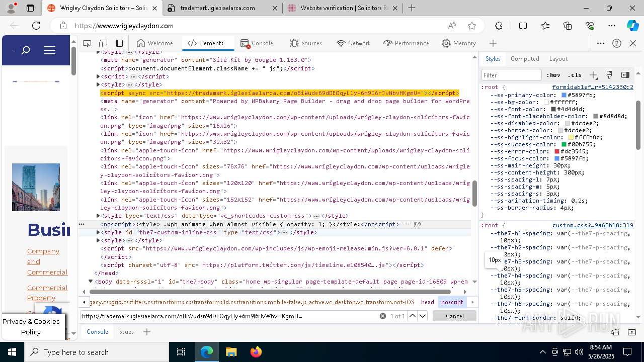
Task: Open the Welcome tab in DevTools
Action: pyautogui.click(x=155, y=43)
